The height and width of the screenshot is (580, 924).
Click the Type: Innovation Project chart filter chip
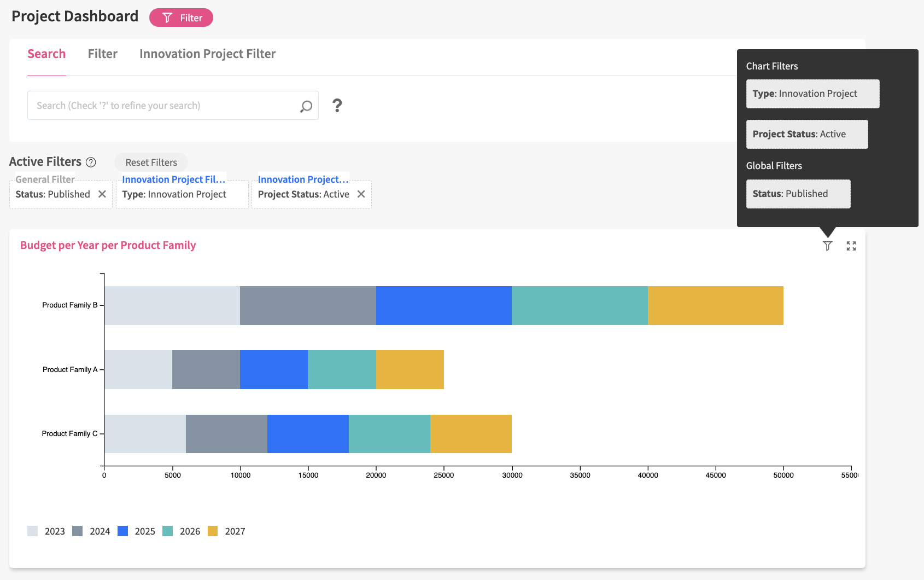point(812,94)
